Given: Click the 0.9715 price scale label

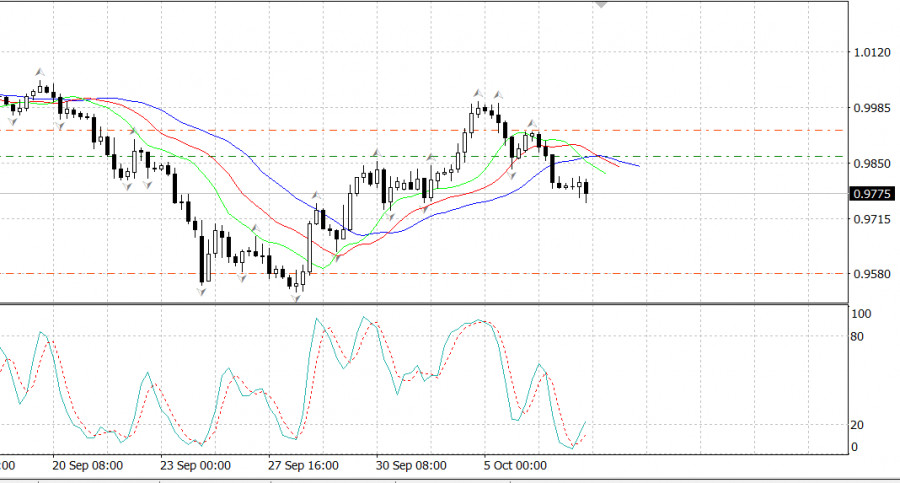Looking at the screenshot, I should (x=868, y=218).
